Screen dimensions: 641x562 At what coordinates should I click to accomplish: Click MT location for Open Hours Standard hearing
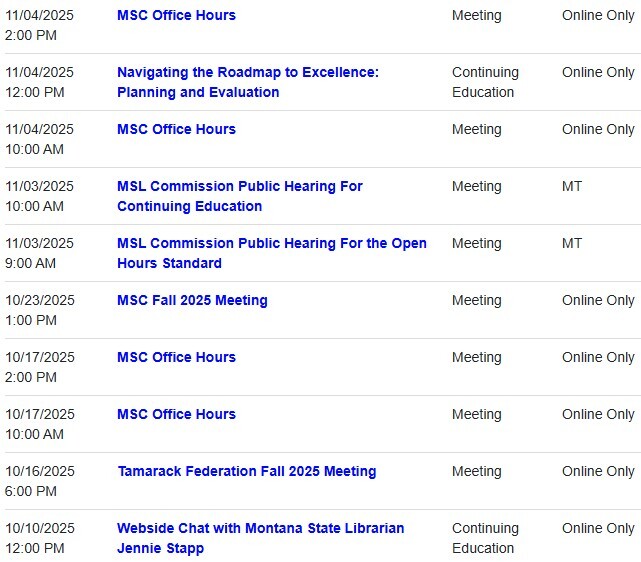pyautogui.click(x=572, y=244)
